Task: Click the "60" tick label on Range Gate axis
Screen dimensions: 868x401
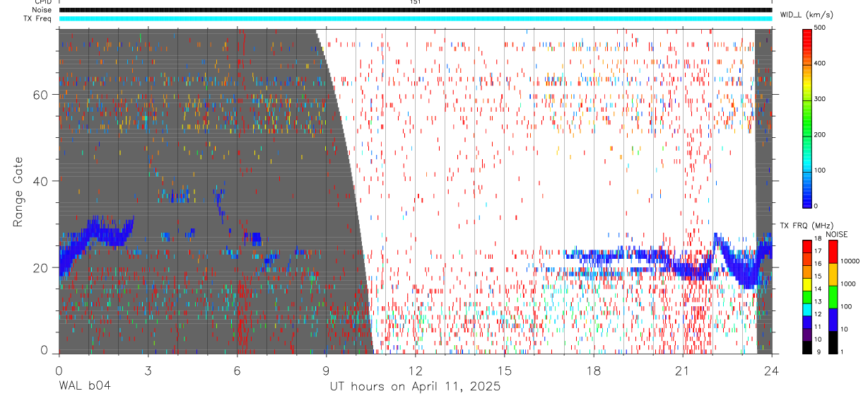Action: tap(42, 94)
